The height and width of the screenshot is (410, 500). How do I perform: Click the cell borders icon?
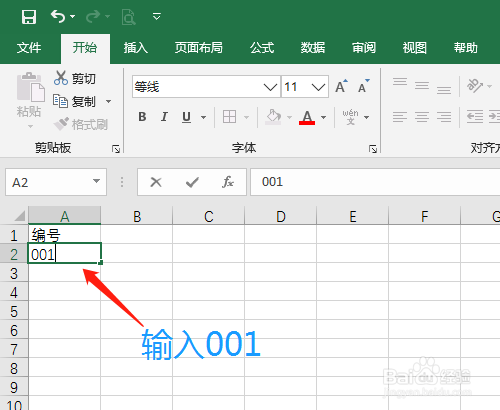point(229,117)
